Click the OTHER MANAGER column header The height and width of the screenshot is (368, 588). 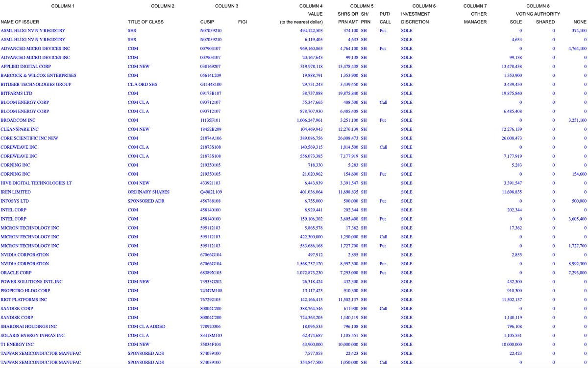coord(475,18)
